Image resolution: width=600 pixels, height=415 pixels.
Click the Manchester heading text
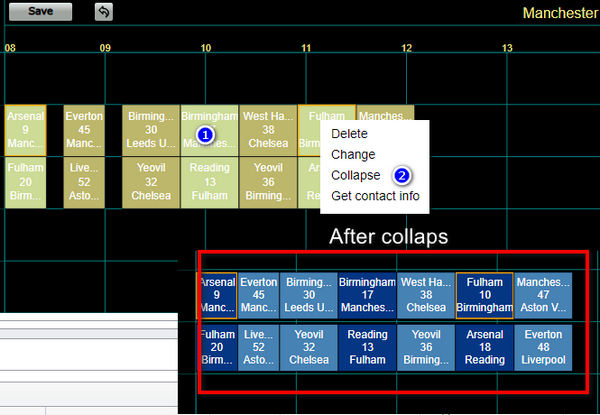561,13
